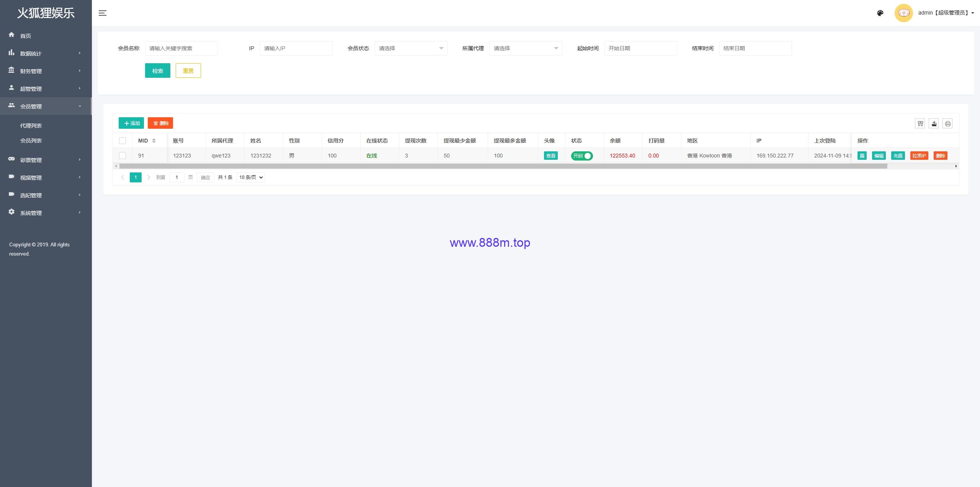Click the 检索 search button
Viewport: 980px width, 487px height.
point(158,71)
